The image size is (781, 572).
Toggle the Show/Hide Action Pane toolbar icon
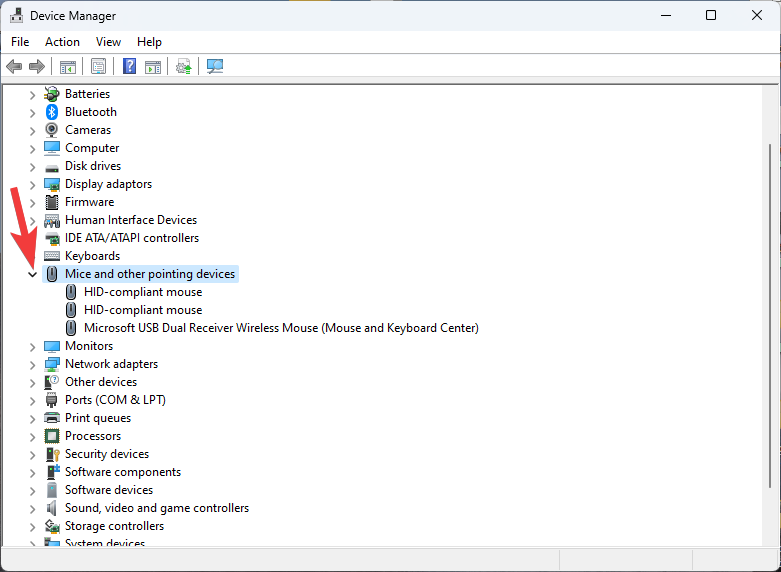[x=153, y=66]
